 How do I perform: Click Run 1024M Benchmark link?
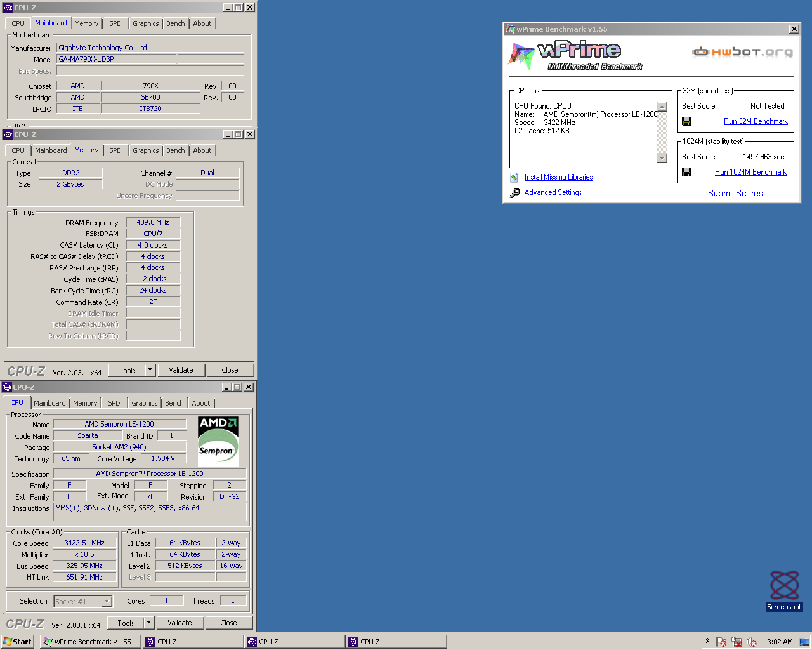(x=750, y=172)
